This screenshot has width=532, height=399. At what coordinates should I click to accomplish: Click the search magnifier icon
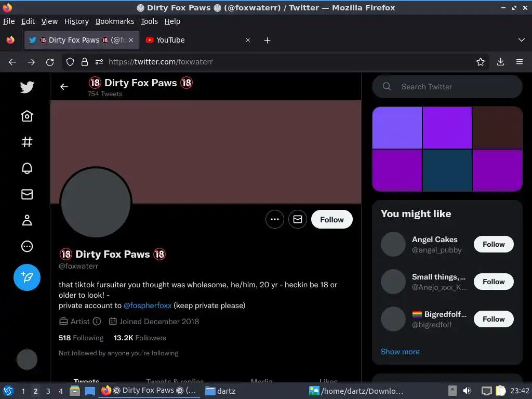click(387, 87)
